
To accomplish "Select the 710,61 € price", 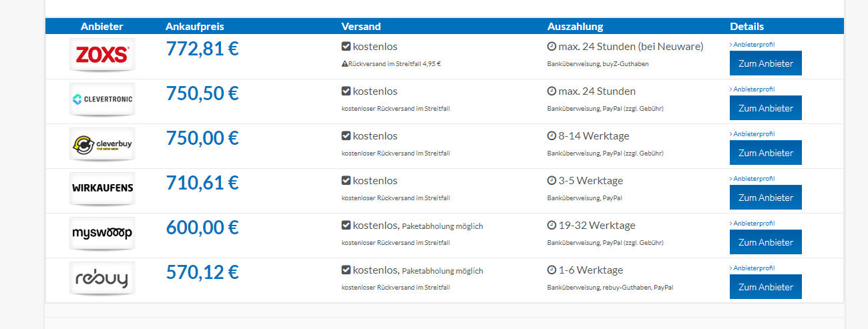I will click(202, 183).
